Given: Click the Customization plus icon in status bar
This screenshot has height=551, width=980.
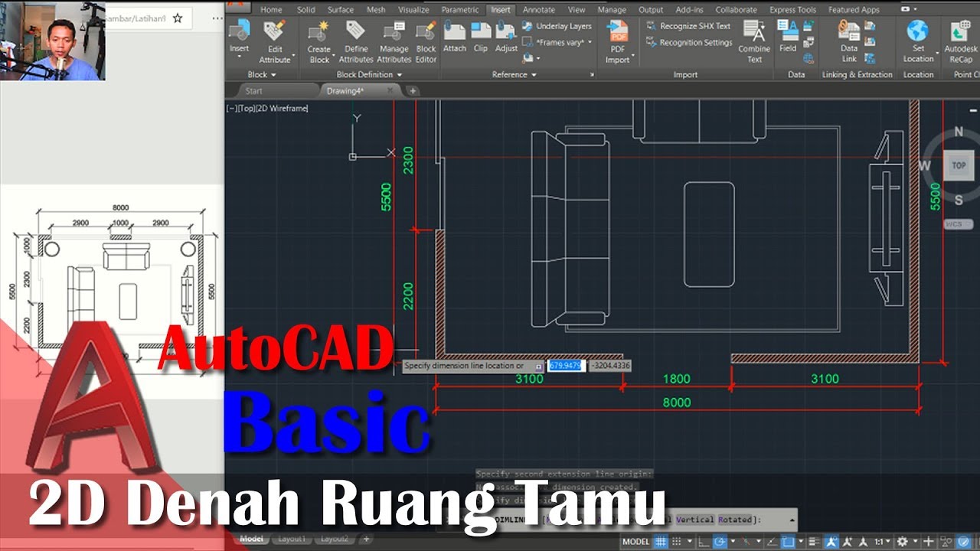Looking at the screenshot, I should pyautogui.click(x=929, y=541).
